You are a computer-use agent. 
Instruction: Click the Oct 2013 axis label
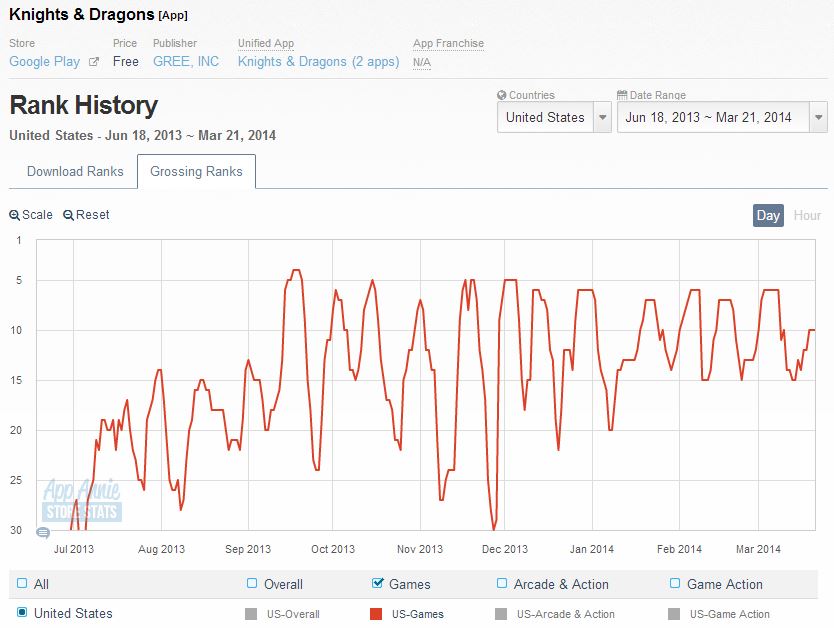click(332, 549)
